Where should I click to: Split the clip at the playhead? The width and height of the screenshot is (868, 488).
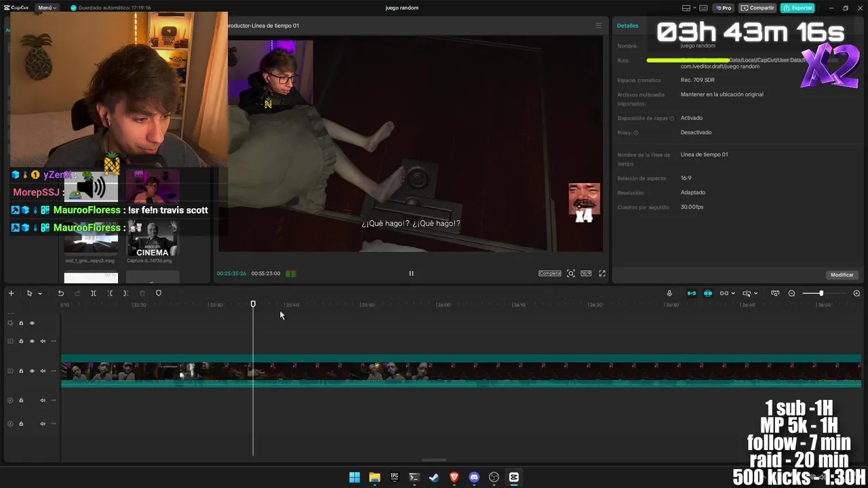[94, 293]
